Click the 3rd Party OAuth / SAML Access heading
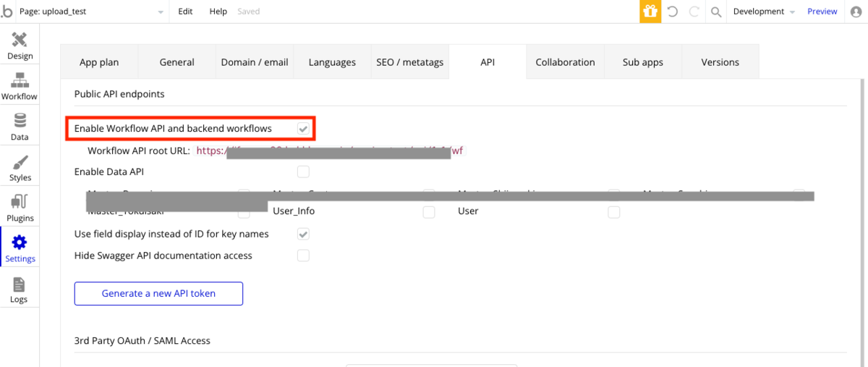868x367 pixels. (142, 340)
